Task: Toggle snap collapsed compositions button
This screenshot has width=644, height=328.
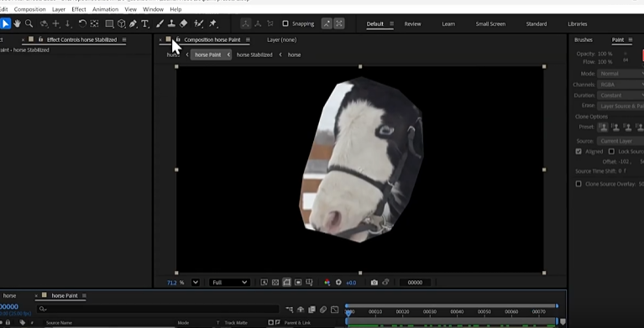Action: [339, 23]
